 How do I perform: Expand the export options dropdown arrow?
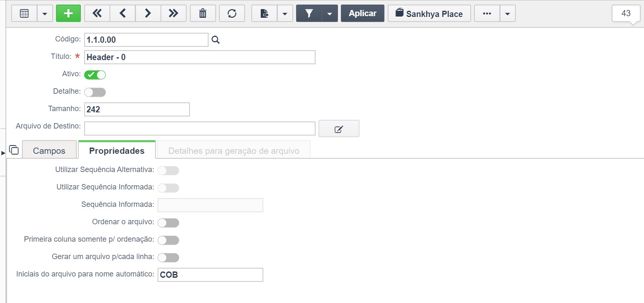click(x=284, y=13)
